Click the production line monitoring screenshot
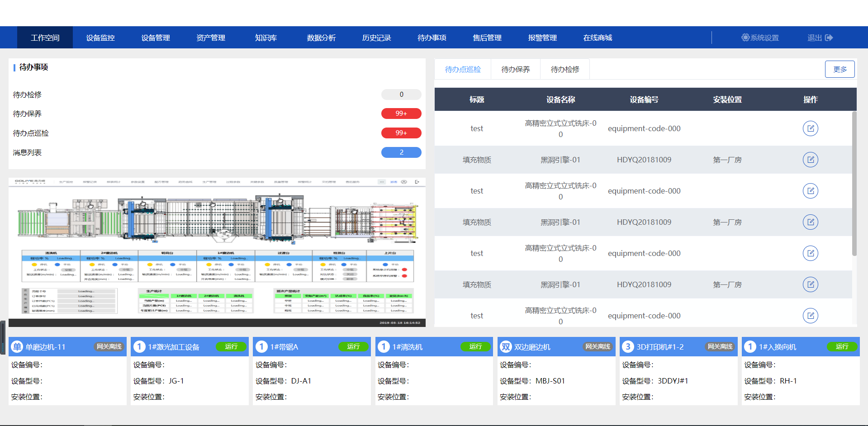868x426 pixels. point(217,252)
